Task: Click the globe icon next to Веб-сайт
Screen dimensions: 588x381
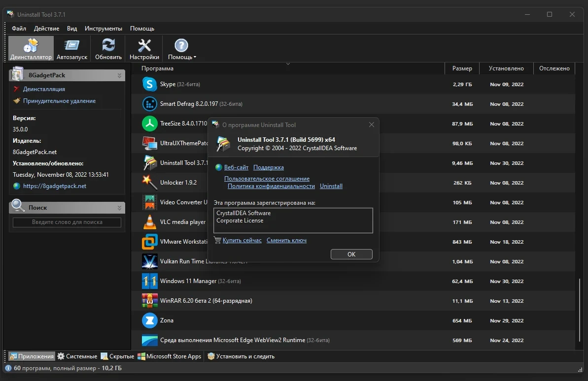Action: (219, 167)
